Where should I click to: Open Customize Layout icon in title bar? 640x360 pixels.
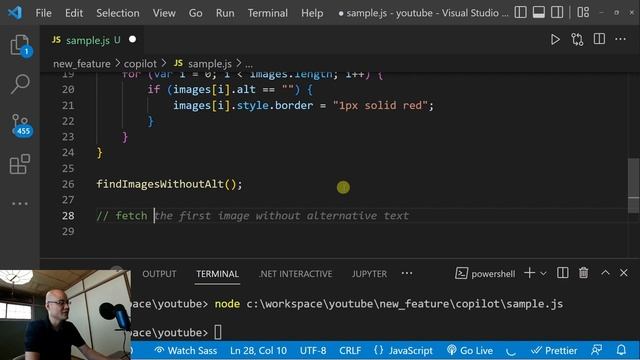click(583, 12)
